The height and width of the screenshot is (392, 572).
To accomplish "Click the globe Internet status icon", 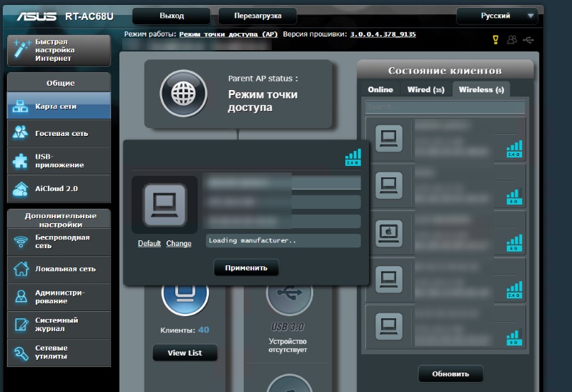I will pos(184,94).
